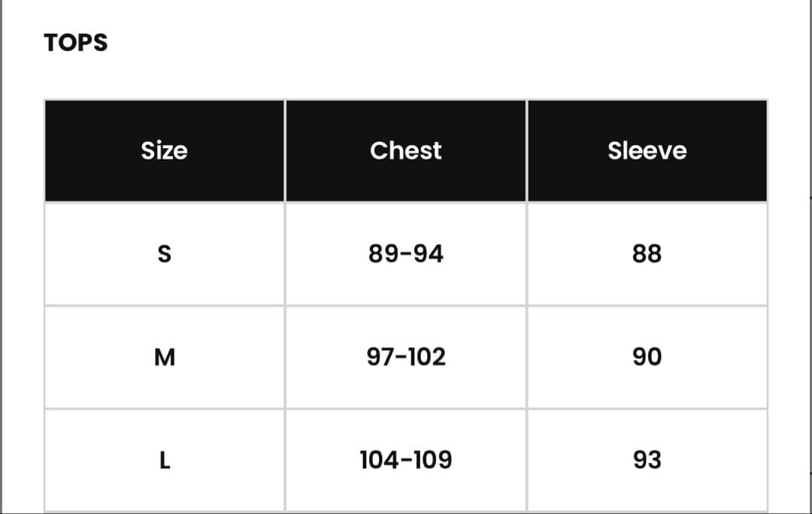This screenshot has width=812, height=514.
Task: Click sleeve value 93
Action: click(x=647, y=460)
